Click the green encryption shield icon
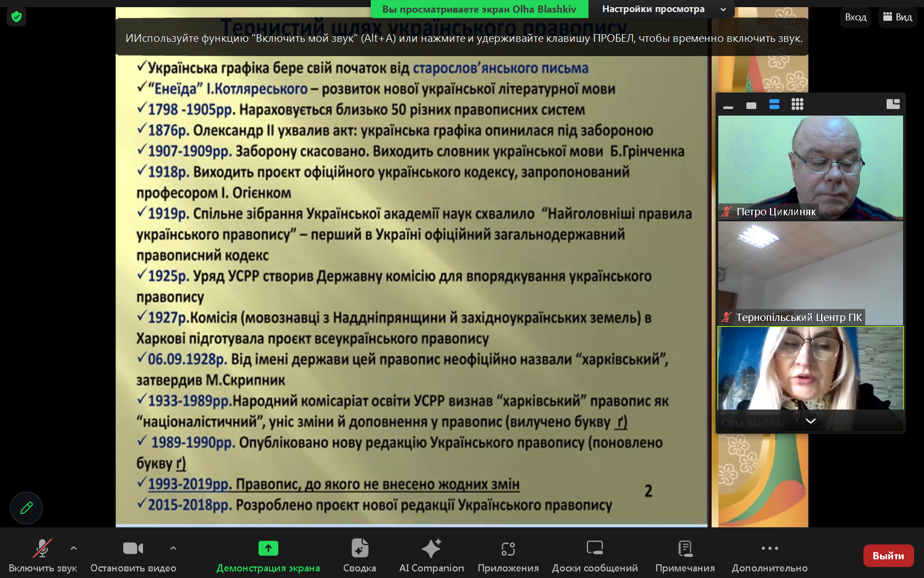The height and width of the screenshot is (578, 924). pyautogui.click(x=16, y=17)
